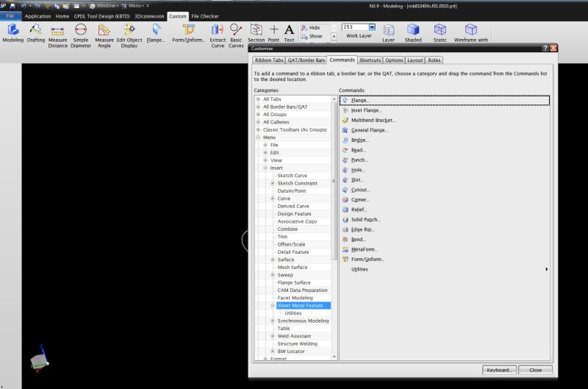Open Window menu in title bar

[x=104, y=6]
